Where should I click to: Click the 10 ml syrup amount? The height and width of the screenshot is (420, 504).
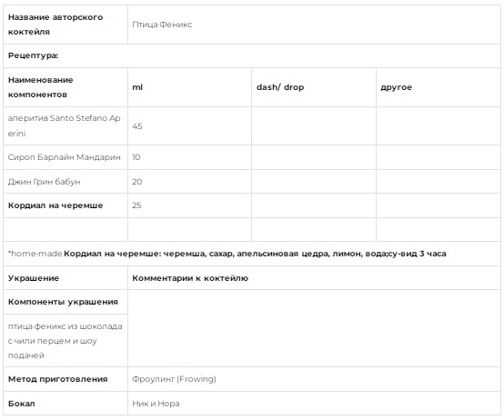[136, 157]
